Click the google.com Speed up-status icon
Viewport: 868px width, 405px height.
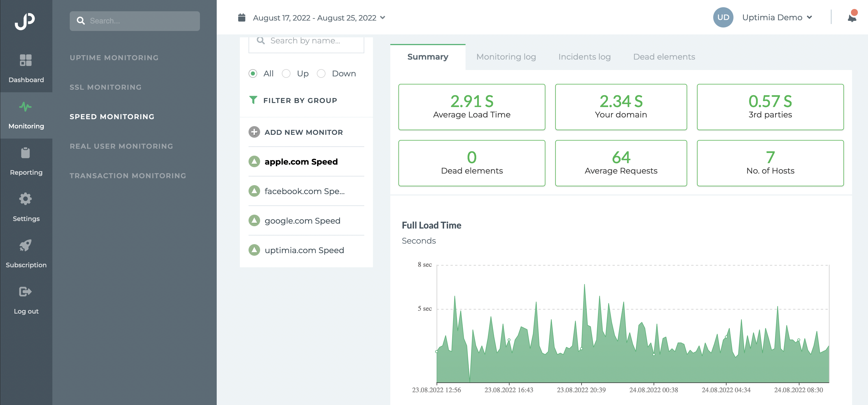coord(254,221)
